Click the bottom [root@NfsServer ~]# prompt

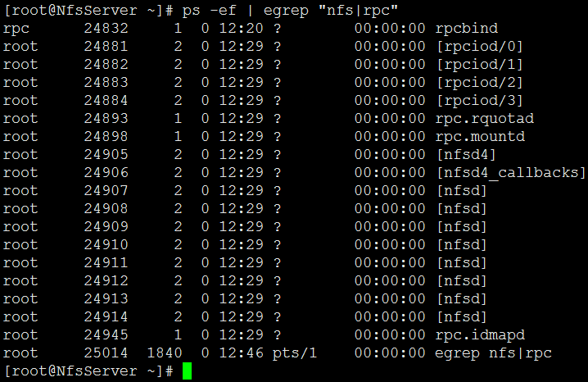[88, 371]
